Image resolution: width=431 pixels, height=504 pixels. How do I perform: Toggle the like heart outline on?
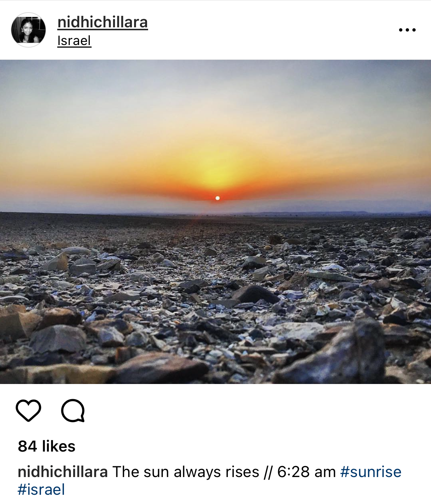[28, 410]
